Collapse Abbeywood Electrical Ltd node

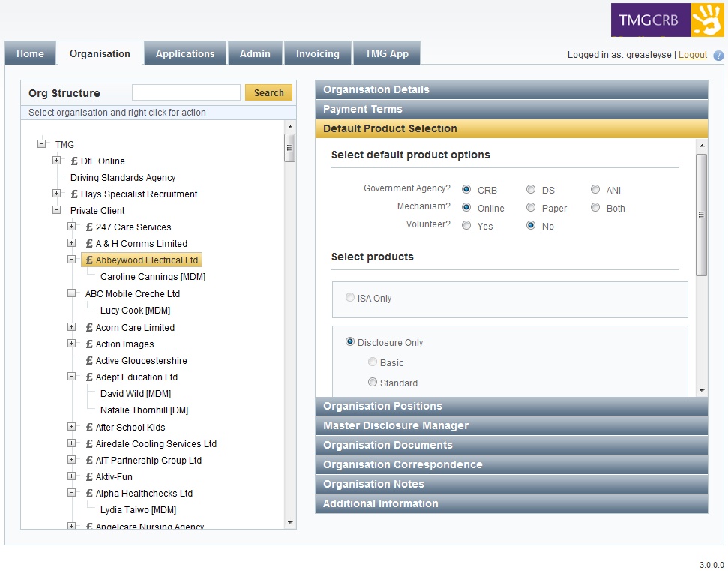71,260
